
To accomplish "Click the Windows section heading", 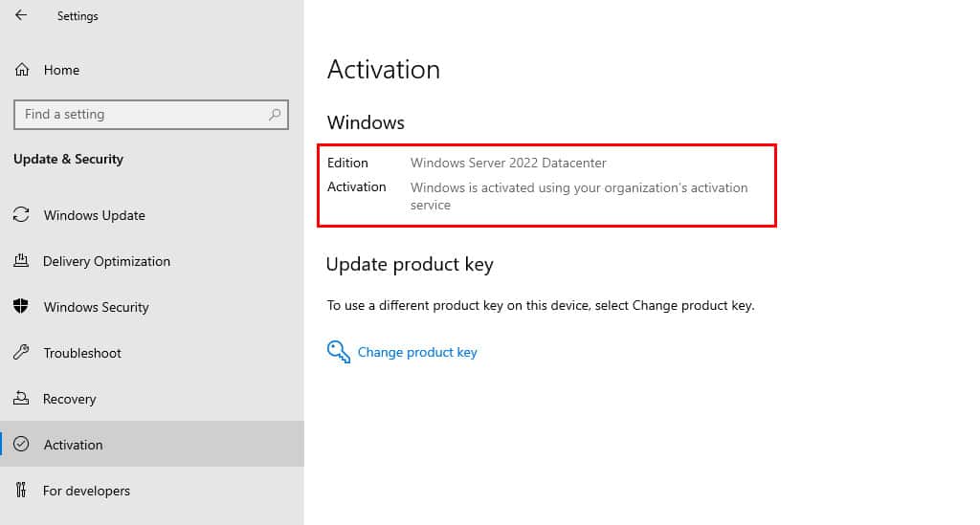I will [366, 122].
